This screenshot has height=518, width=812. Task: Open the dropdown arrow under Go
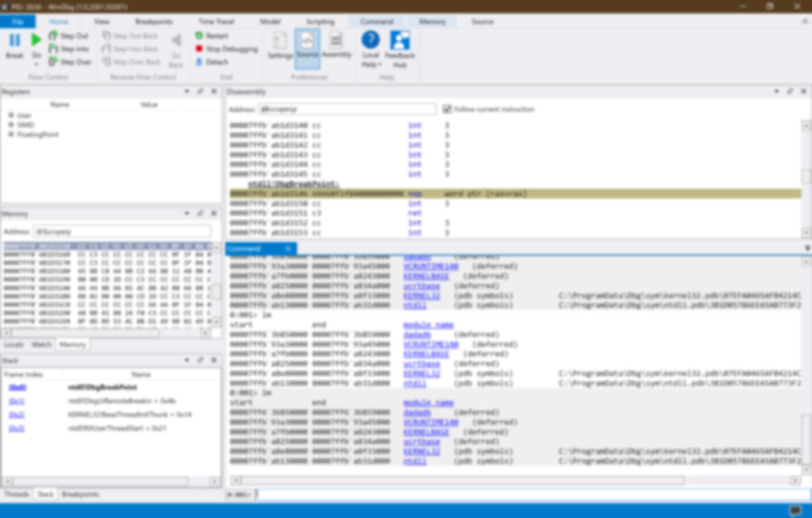pyautogui.click(x=37, y=64)
